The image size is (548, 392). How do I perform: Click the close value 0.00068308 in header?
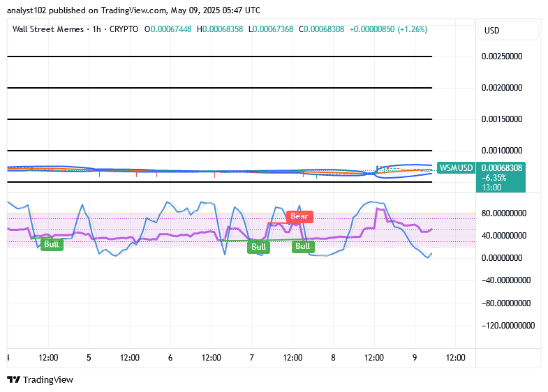coord(324,29)
